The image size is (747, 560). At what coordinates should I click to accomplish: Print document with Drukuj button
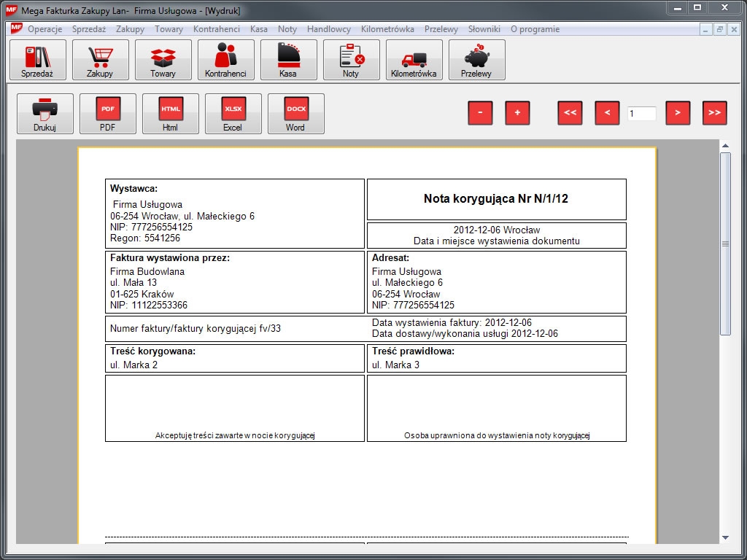45,114
